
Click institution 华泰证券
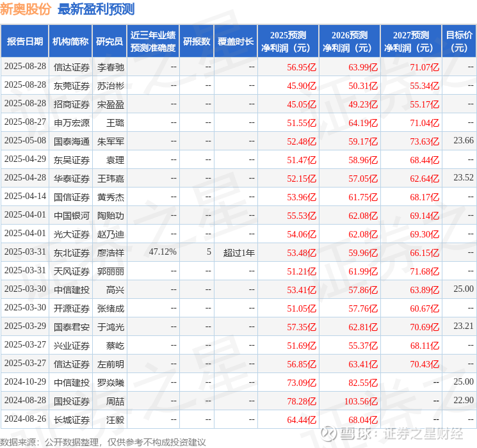[72, 179]
